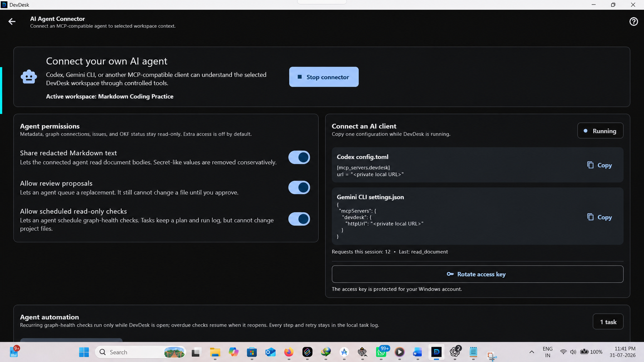Toggle Share redacted Markdown text switch
This screenshot has width=644, height=362.
pos(299,157)
